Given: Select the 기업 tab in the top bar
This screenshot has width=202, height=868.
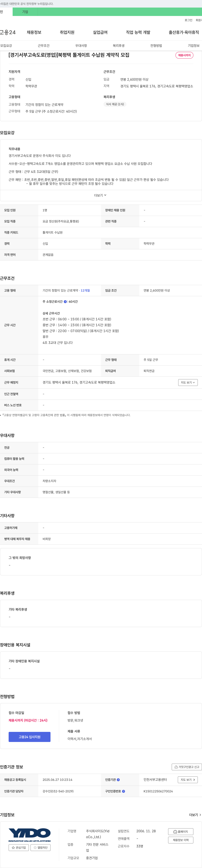Looking at the screenshot, I should 25,12.
